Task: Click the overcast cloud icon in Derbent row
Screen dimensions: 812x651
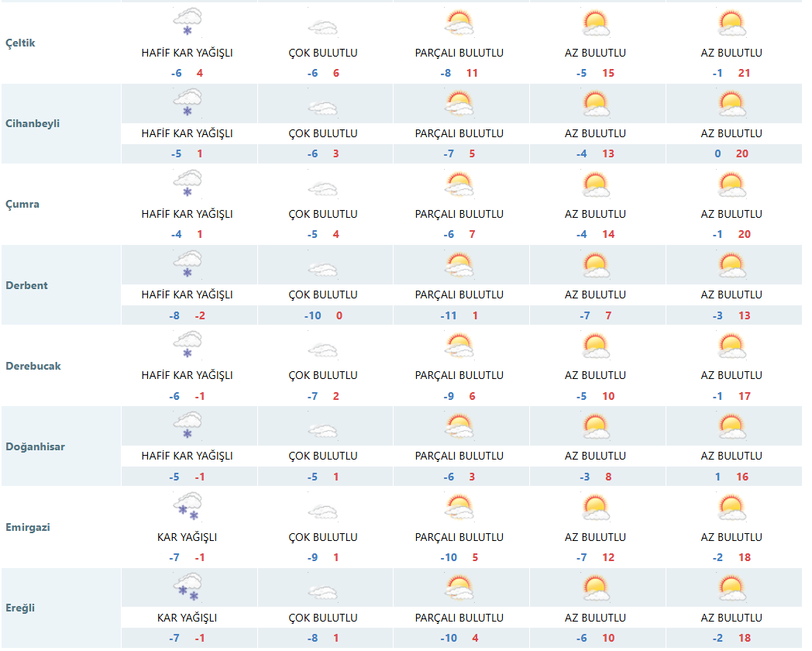Action: point(322,270)
